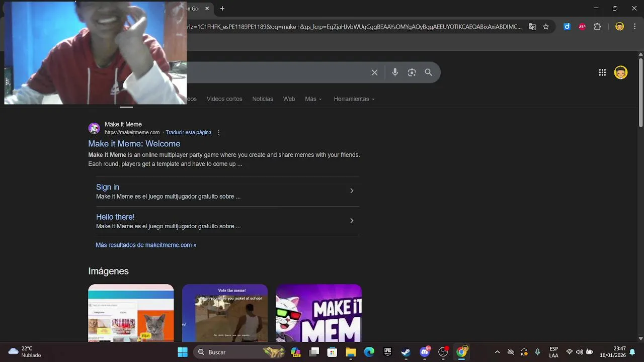Open File Explorer from the taskbar
644x362 pixels.
pos(351,352)
